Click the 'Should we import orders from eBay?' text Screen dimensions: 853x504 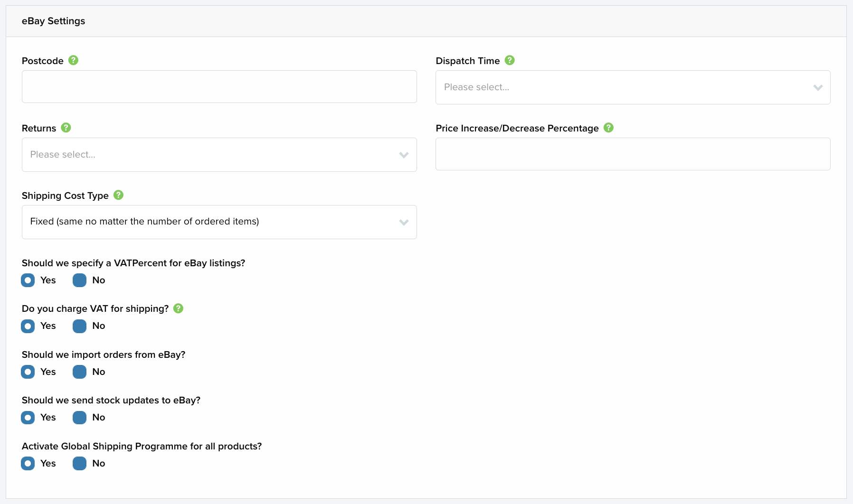click(x=104, y=355)
